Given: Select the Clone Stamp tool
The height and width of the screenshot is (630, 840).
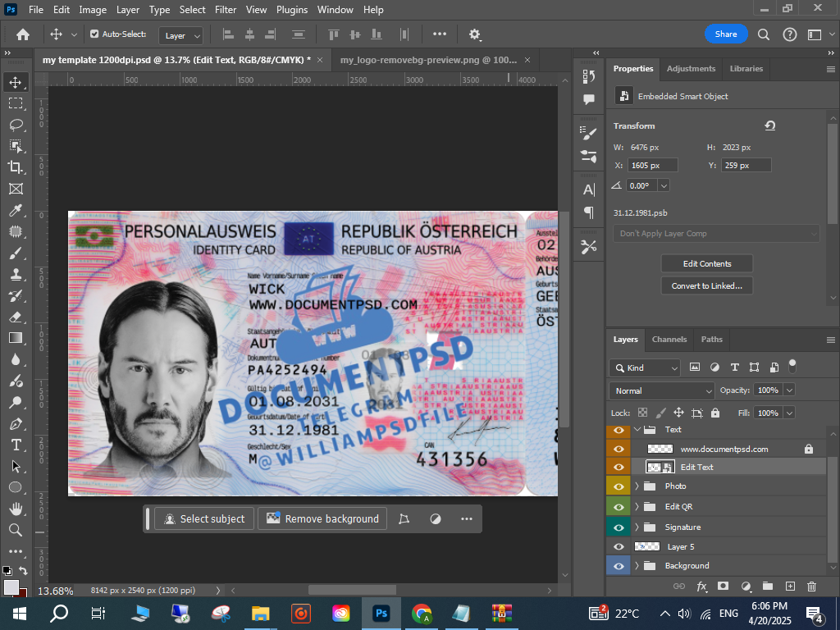Looking at the screenshot, I should (16, 274).
